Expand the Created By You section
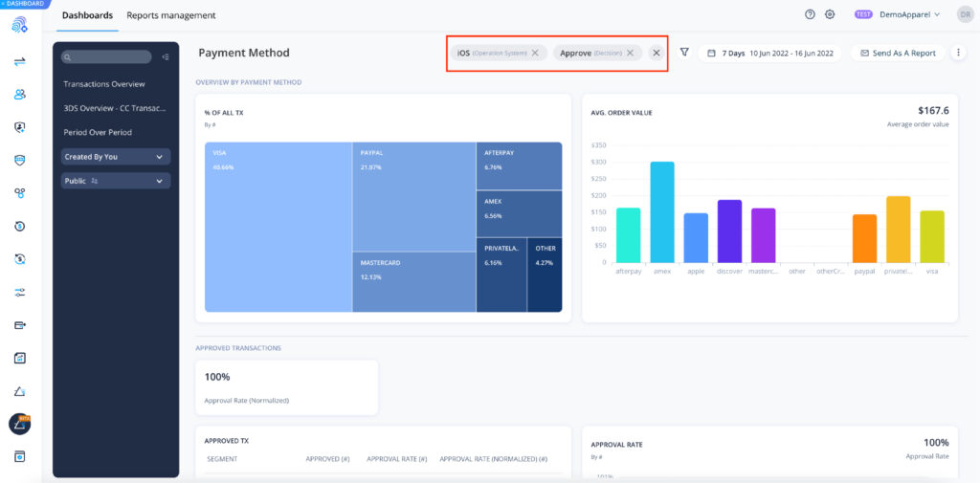This screenshot has width=980, height=483. [x=116, y=157]
